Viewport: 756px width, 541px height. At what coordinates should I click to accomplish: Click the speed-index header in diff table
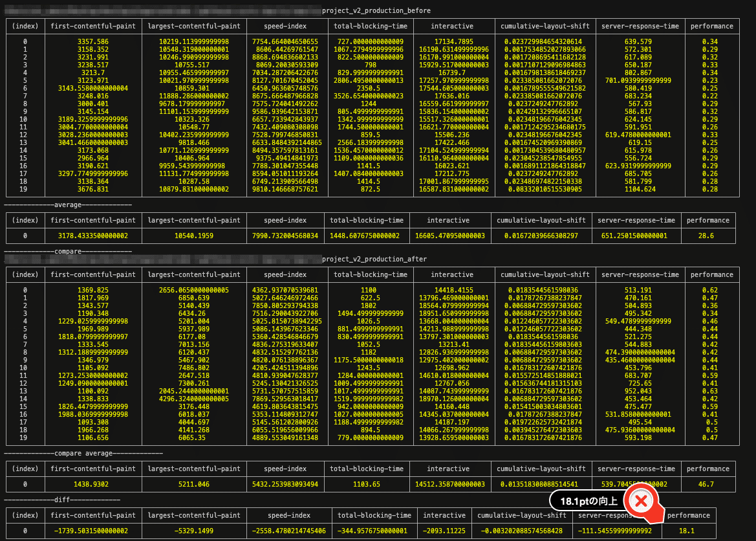pos(289,515)
